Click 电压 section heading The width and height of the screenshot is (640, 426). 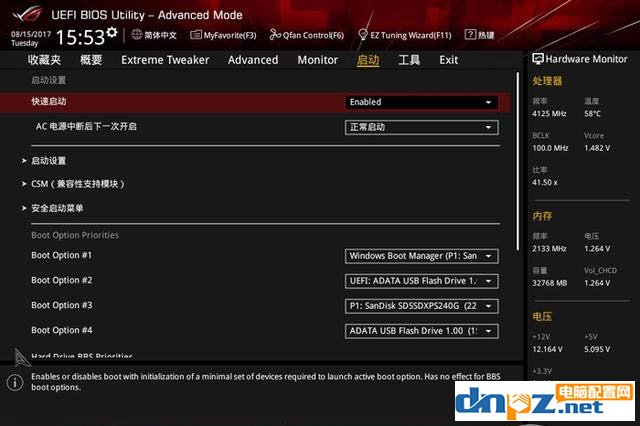coord(542,316)
